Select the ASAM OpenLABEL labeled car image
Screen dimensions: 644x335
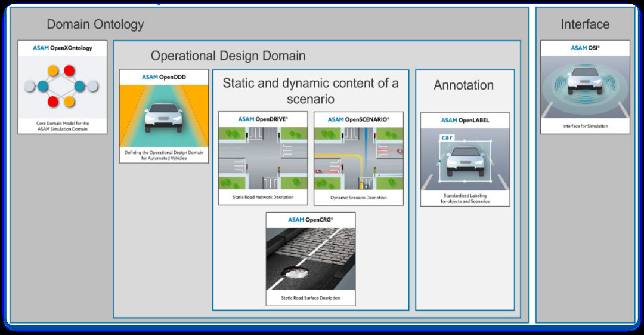[465, 159]
